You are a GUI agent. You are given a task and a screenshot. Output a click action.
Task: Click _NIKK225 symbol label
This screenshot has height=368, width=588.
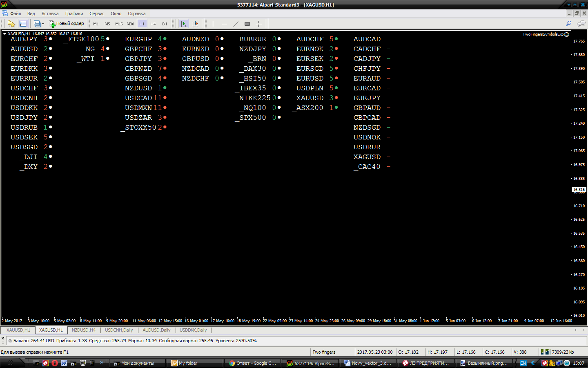click(x=253, y=98)
